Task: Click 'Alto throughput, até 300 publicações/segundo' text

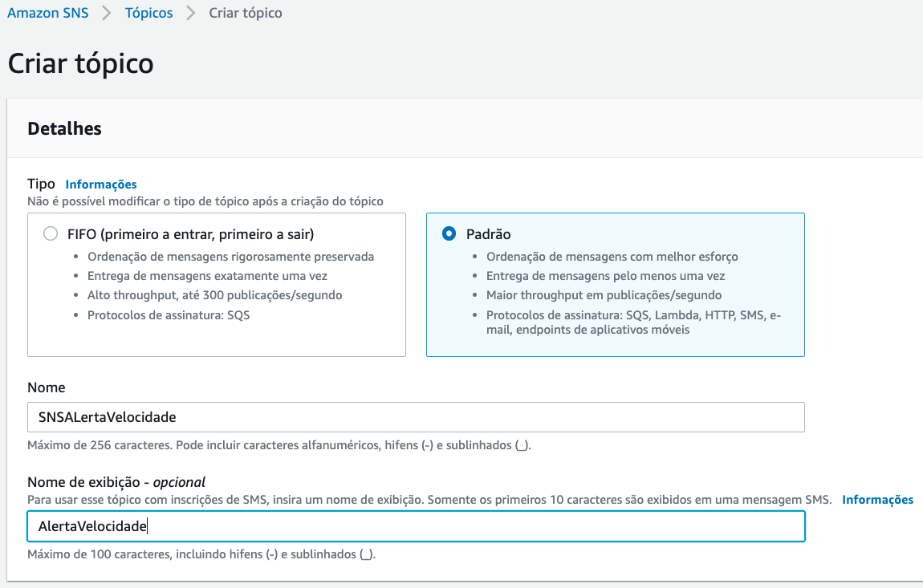Action: [x=215, y=295]
